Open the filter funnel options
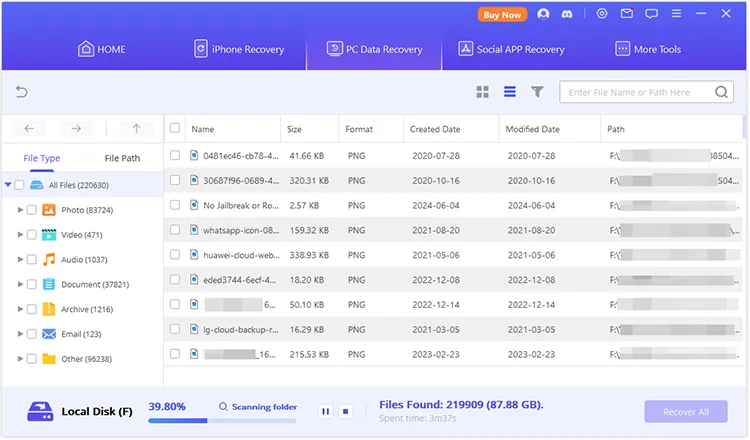Viewport: 750px width, 440px height. 537,92
